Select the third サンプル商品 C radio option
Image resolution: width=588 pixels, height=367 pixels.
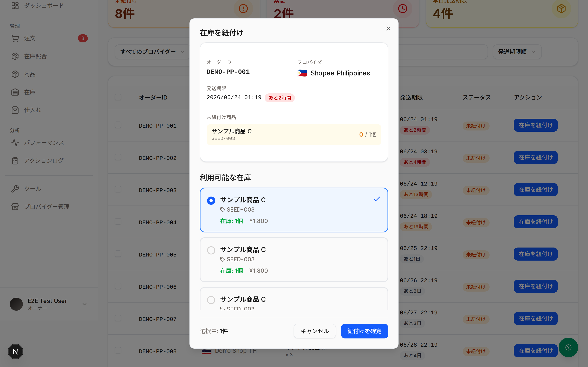tap(211, 300)
